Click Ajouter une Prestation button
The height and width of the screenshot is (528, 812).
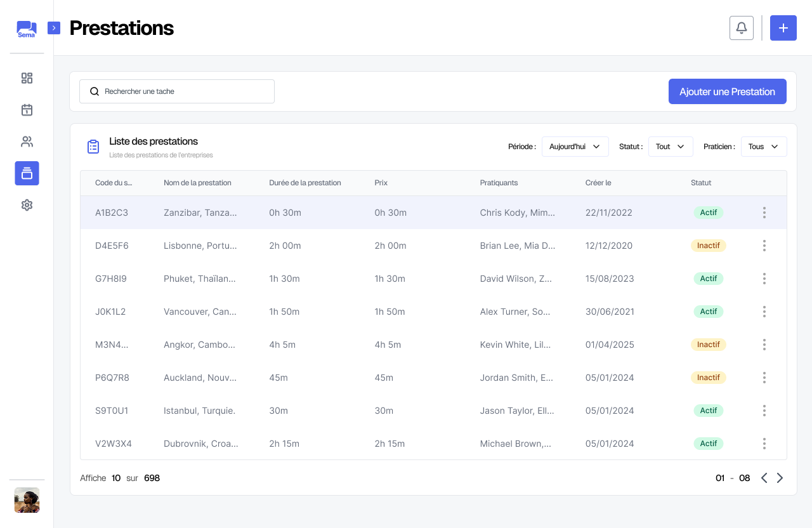[x=727, y=91]
